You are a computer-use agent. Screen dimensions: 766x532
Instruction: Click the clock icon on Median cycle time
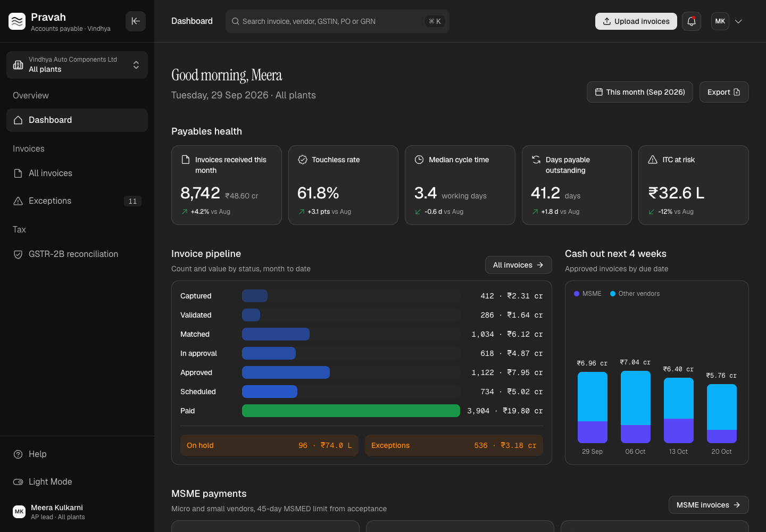click(419, 160)
